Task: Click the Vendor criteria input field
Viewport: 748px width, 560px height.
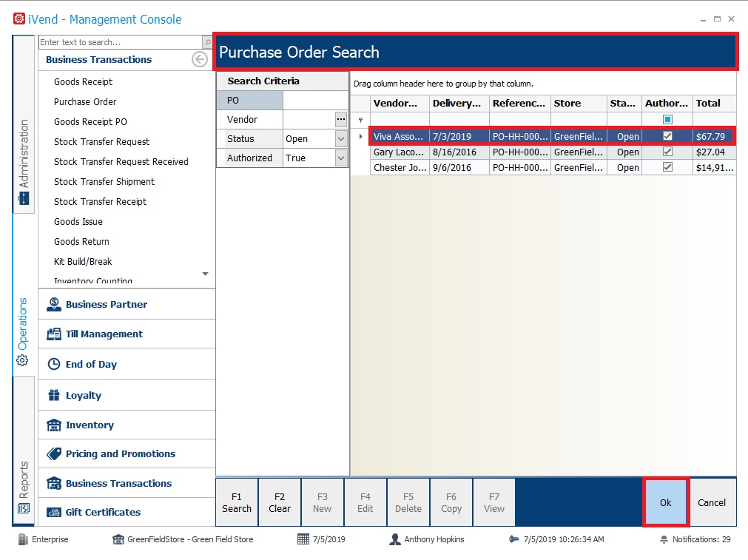Action: click(x=309, y=120)
